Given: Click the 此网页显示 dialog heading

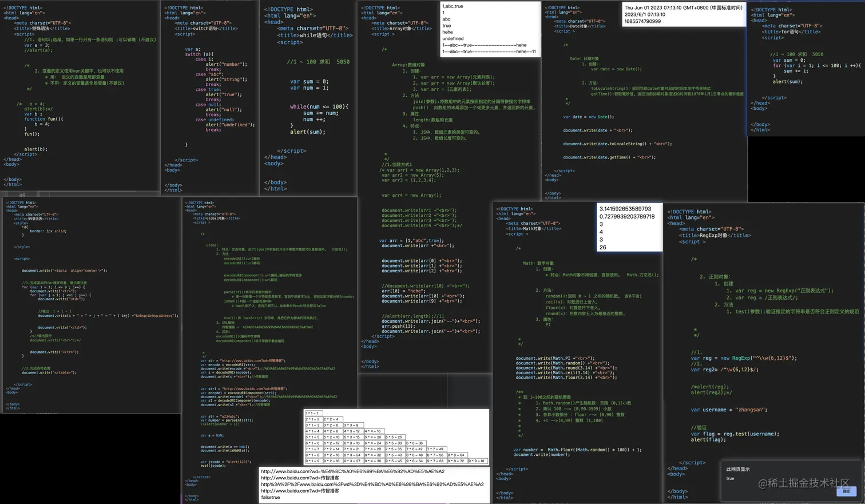Looking at the screenshot, I should [x=738, y=469].
